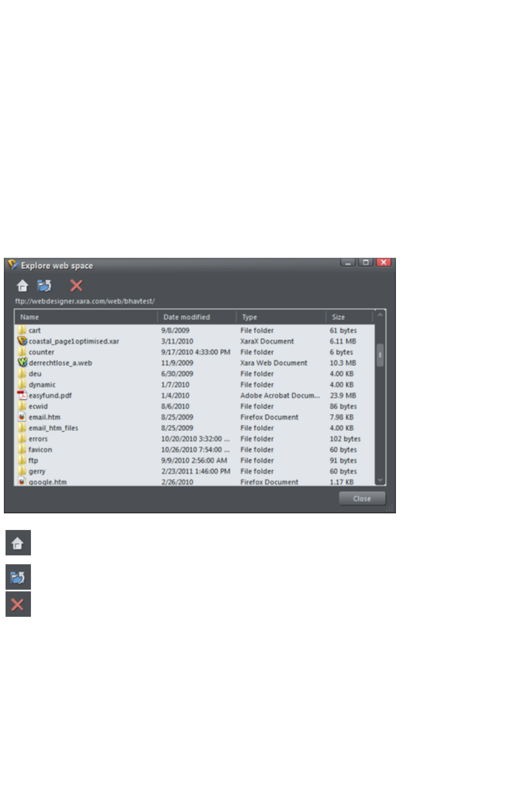Select the gerry folder name
Image resolution: width=532 pixels, height=806 pixels.
pos(37,471)
